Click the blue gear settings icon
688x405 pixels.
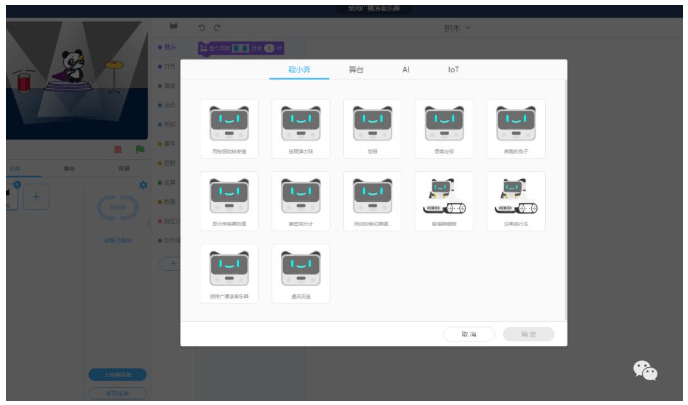(x=143, y=185)
